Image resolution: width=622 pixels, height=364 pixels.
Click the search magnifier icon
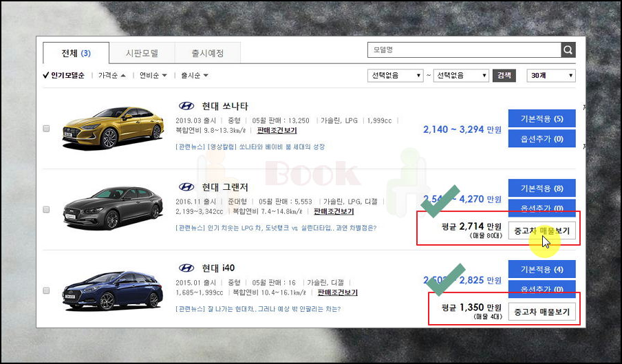(x=568, y=50)
